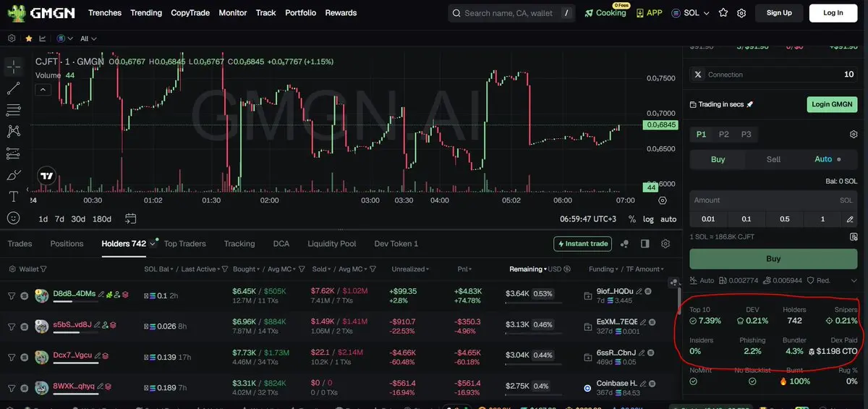This screenshot has height=409, width=868.
Task: Open wallet link 8WXK...qhyq
Action: (72, 387)
